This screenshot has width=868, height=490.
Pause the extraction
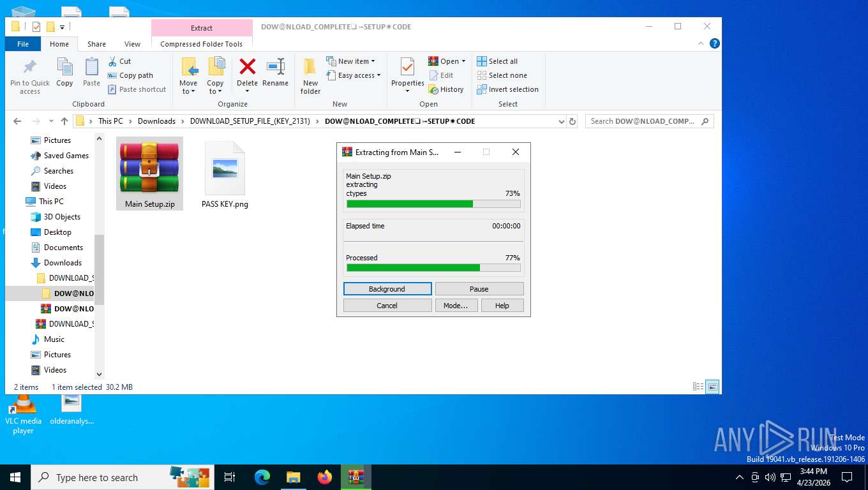pyautogui.click(x=479, y=289)
